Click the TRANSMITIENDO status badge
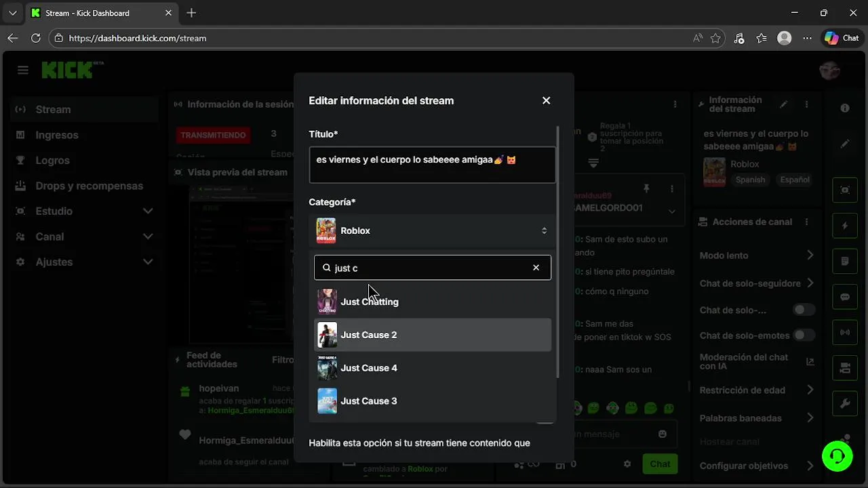 coord(213,135)
